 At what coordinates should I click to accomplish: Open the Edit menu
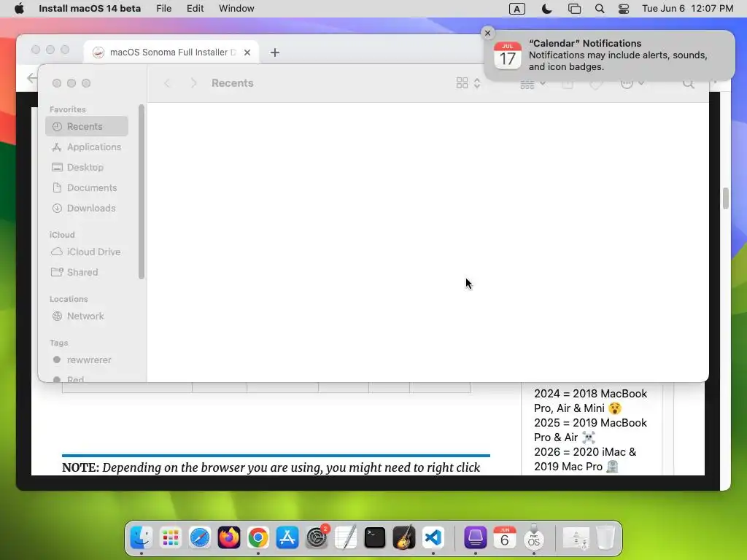195,9
